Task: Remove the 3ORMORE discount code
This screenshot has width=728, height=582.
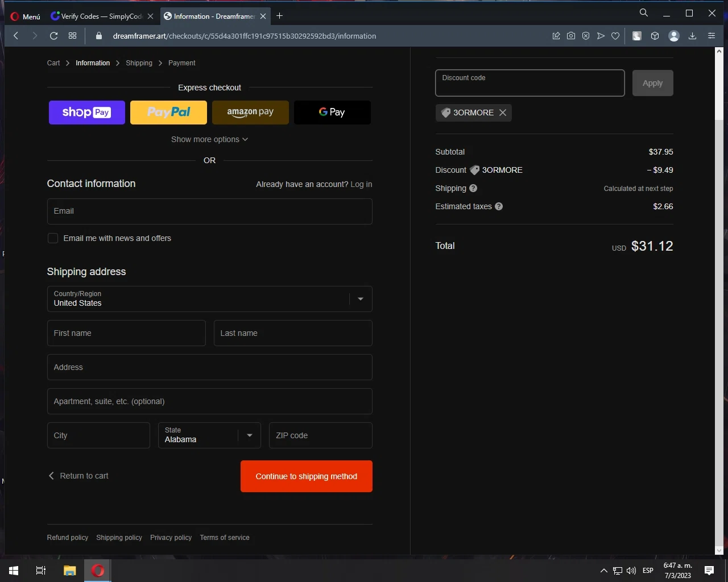Action: pyautogui.click(x=503, y=113)
